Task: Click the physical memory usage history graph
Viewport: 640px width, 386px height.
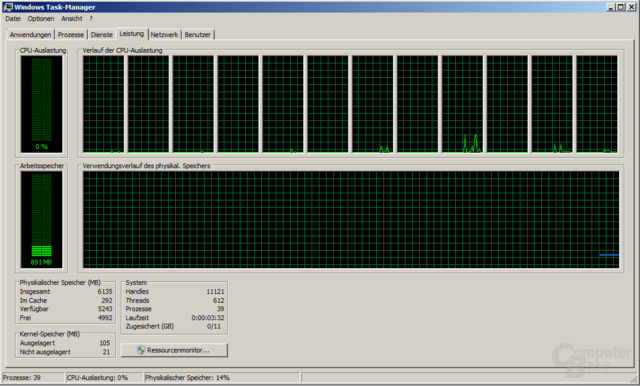Action: tap(351, 220)
